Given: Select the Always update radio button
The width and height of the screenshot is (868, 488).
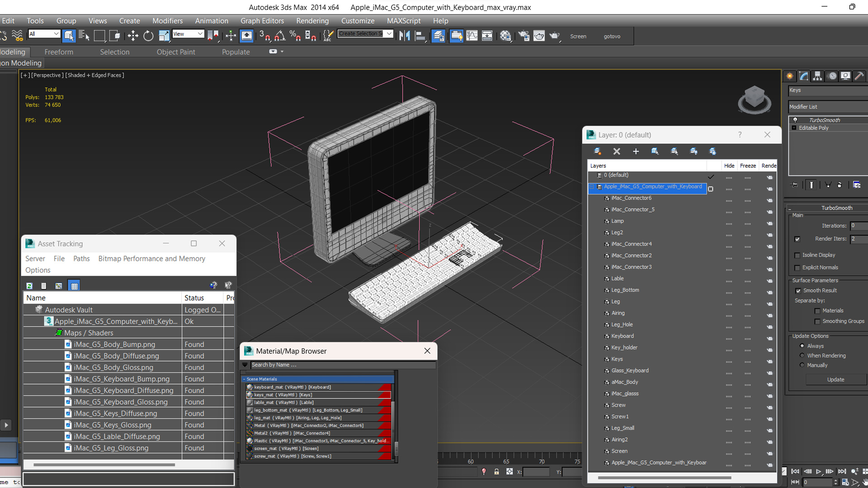Looking at the screenshot, I should 802,346.
